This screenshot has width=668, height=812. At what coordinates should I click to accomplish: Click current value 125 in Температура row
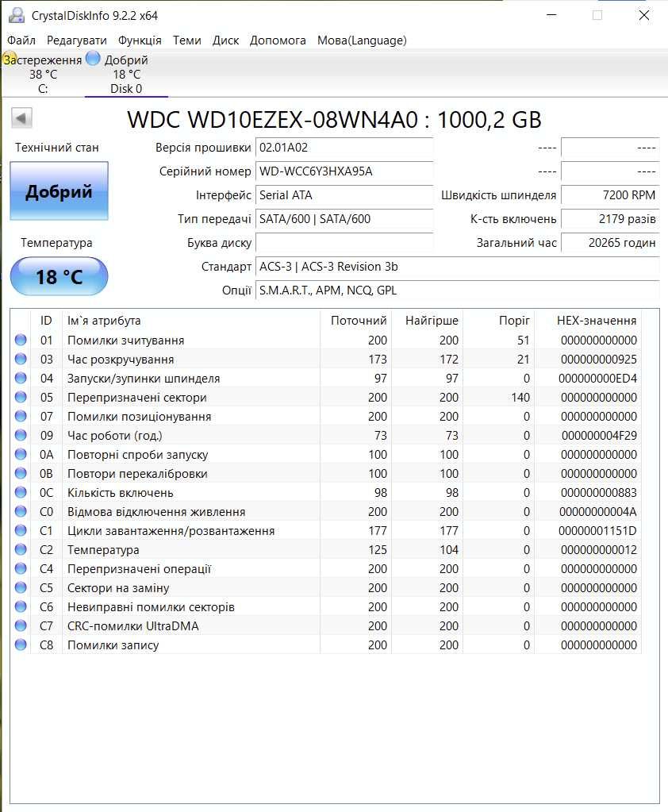pos(377,549)
